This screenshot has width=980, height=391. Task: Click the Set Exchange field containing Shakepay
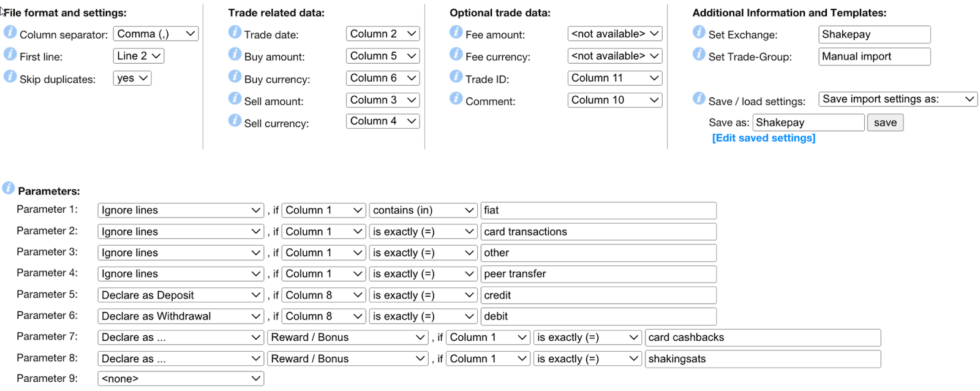[x=875, y=34]
